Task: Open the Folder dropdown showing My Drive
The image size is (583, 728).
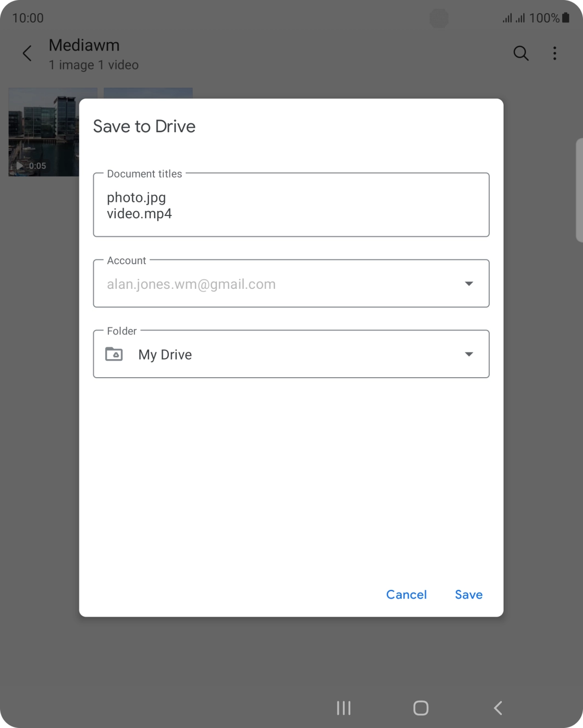Action: [x=468, y=354]
